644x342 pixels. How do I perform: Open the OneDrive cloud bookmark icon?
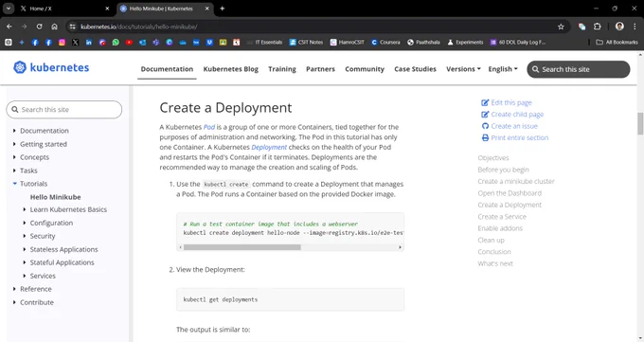click(x=183, y=43)
